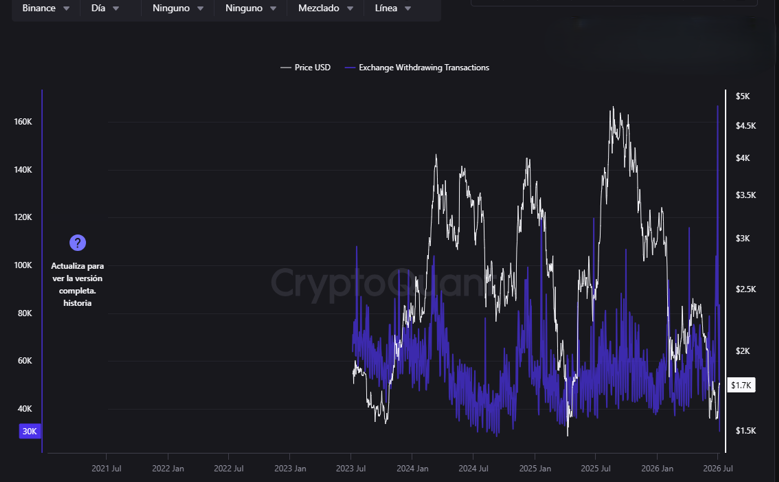Click the 40K left axis label
This screenshot has height=482, width=779.
pyautogui.click(x=25, y=409)
